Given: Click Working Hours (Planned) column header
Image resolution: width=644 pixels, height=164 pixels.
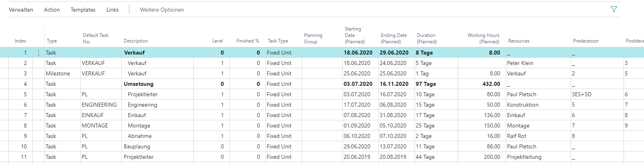Looking at the screenshot, I should (483, 38).
